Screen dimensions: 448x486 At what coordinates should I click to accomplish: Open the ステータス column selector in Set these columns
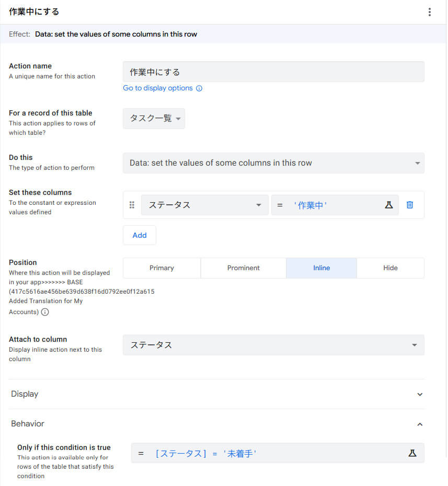pyautogui.click(x=204, y=205)
